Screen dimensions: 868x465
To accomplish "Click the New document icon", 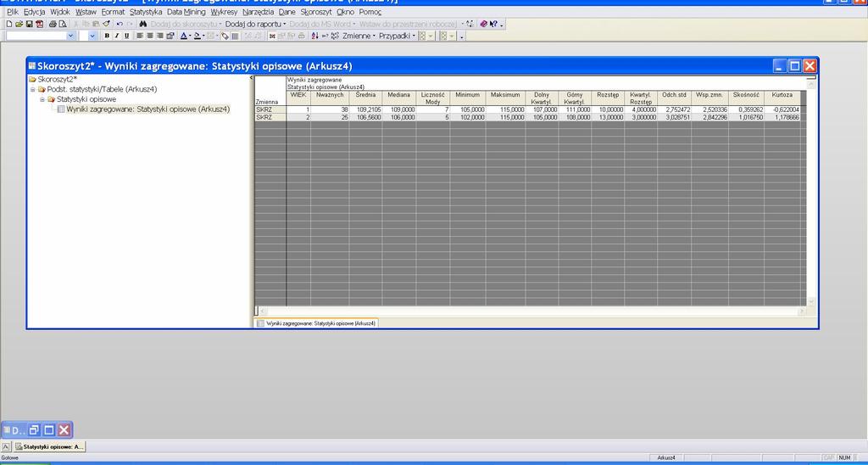I will tap(9, 24).
